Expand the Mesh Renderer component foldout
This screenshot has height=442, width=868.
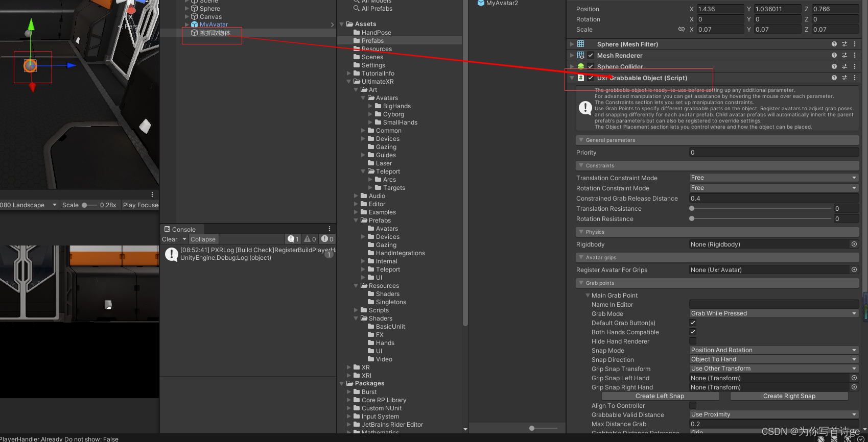[x=572, y=56]
